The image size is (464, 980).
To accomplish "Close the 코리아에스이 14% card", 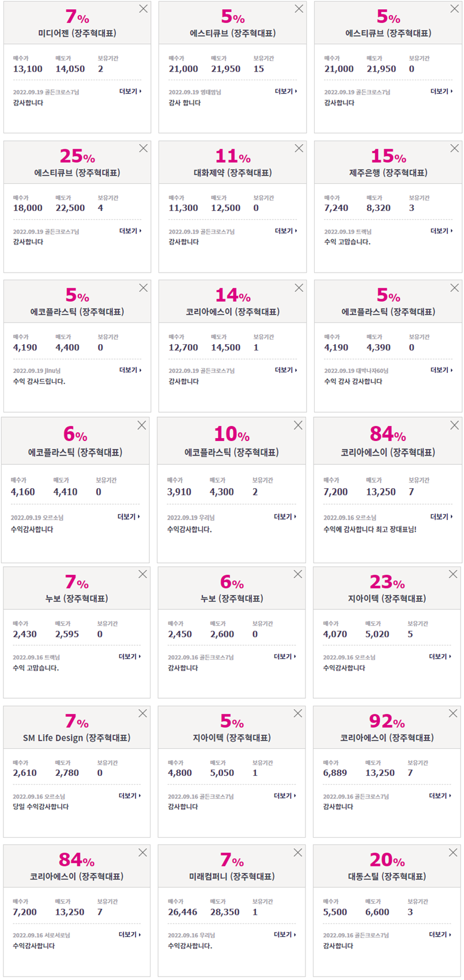I will 299,288.
